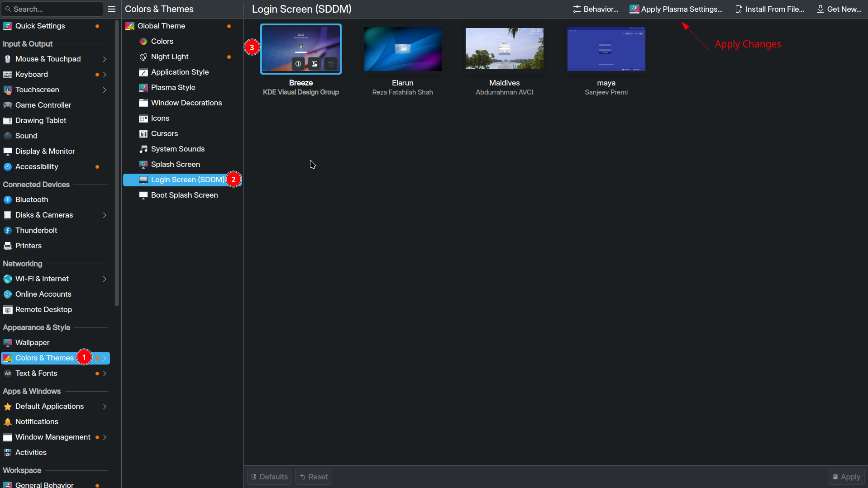This screenshot has width=868, height=488.
Task: Click Apply Plasma Settings... button
Action: point(676,9)
